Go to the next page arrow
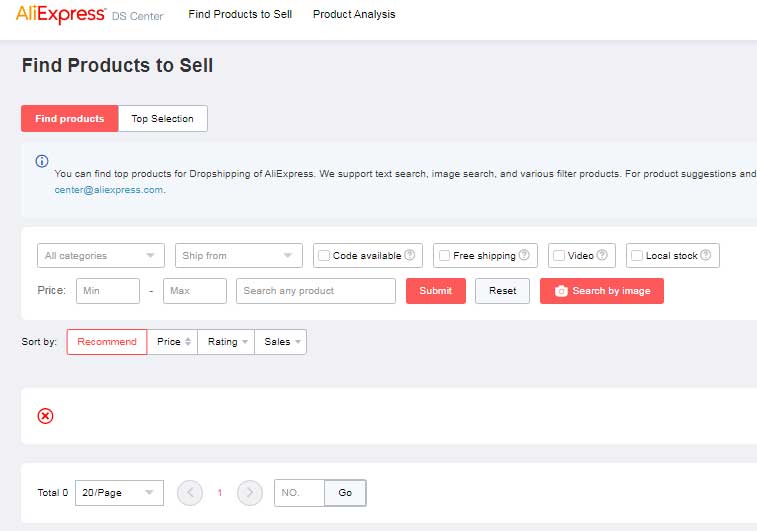This screenshot has height=531, width=757. (250, 493)
